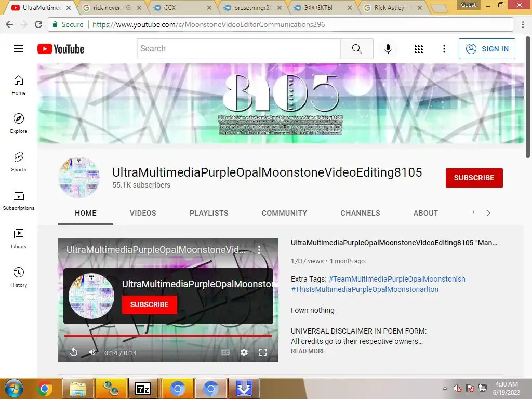
Task: Click the channel banner image
Action: coord(281,103)
